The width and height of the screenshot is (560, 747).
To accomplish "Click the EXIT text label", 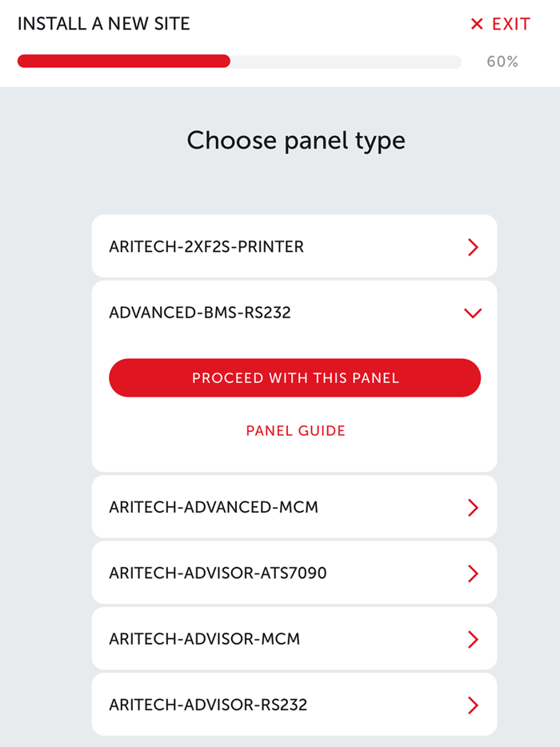I will (511, 24).
